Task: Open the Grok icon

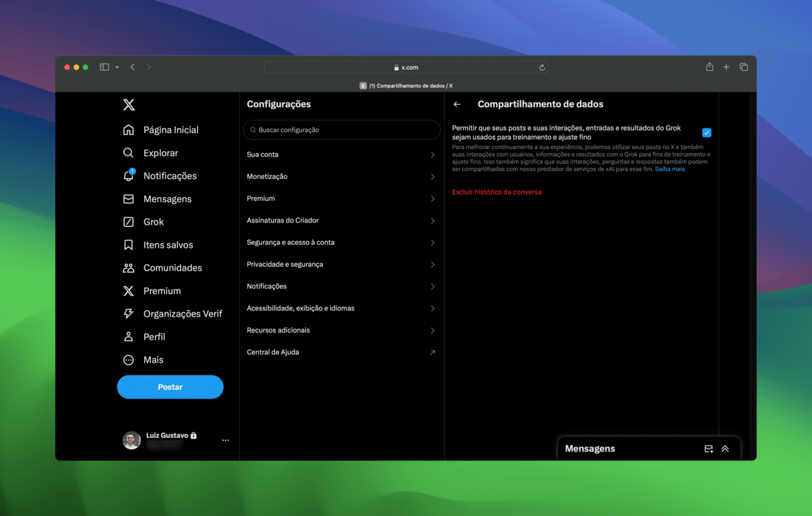Action: [x=129, y=222]
